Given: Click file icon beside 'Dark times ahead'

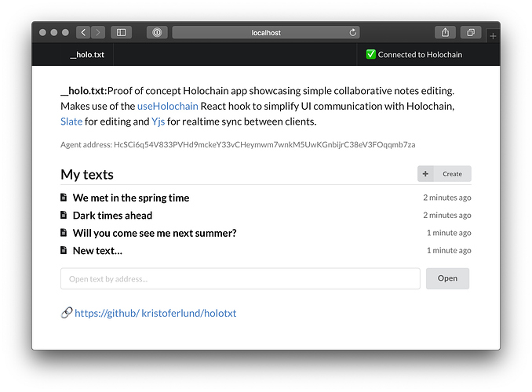Looking at the screenshot, I should point(64,215).
